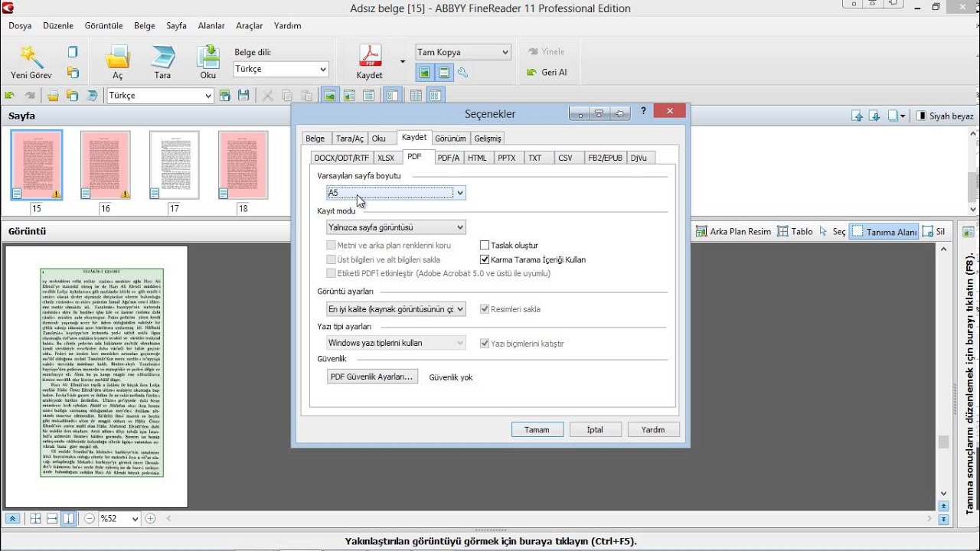
Task: Switch to the Tara/Aç tab
Action: 350,139
